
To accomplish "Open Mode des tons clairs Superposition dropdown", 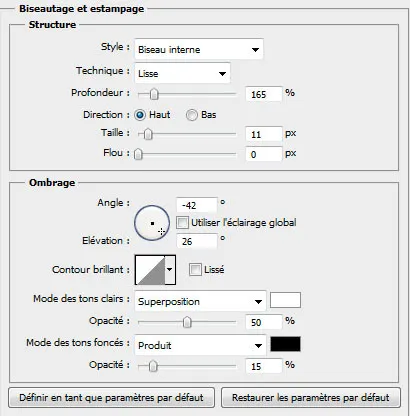I will (200, 302).
